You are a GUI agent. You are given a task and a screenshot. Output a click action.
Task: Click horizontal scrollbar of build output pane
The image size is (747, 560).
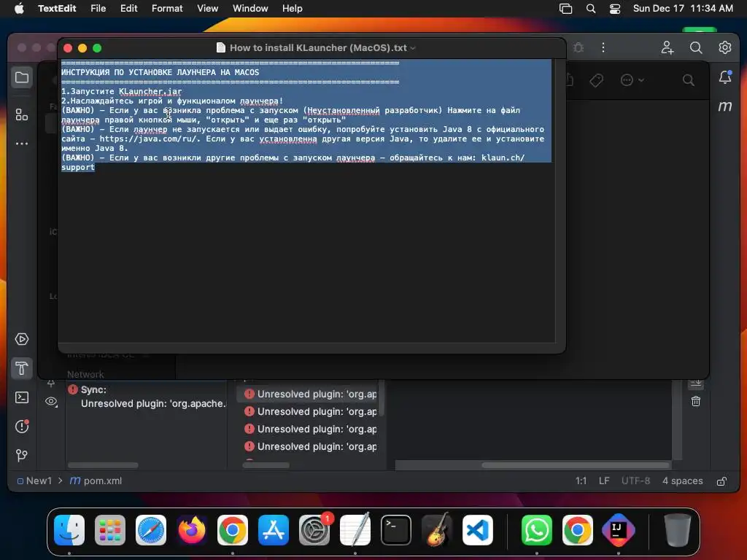coord(576,465)
